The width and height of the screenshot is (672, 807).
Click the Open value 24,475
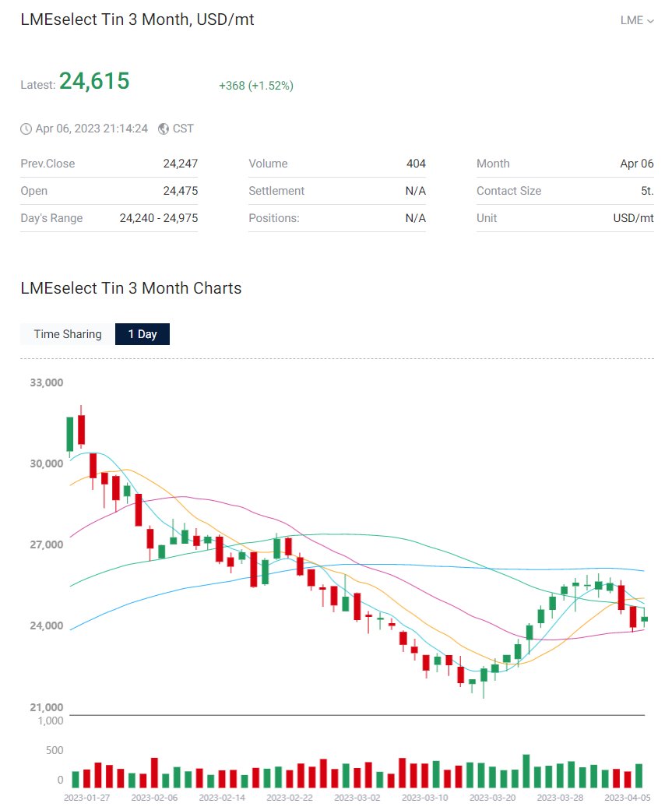180,191
